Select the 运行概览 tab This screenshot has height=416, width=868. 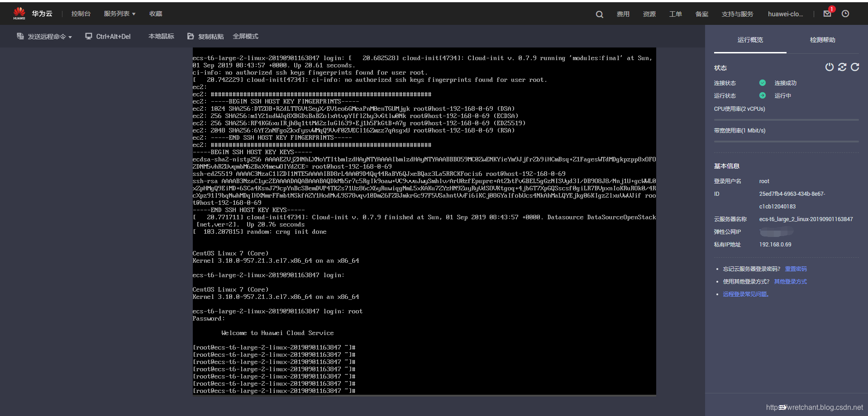pos(750,40)
